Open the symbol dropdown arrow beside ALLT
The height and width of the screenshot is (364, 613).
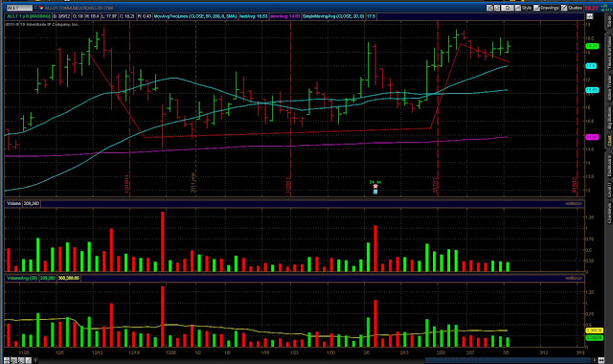[x=35, y=8]
